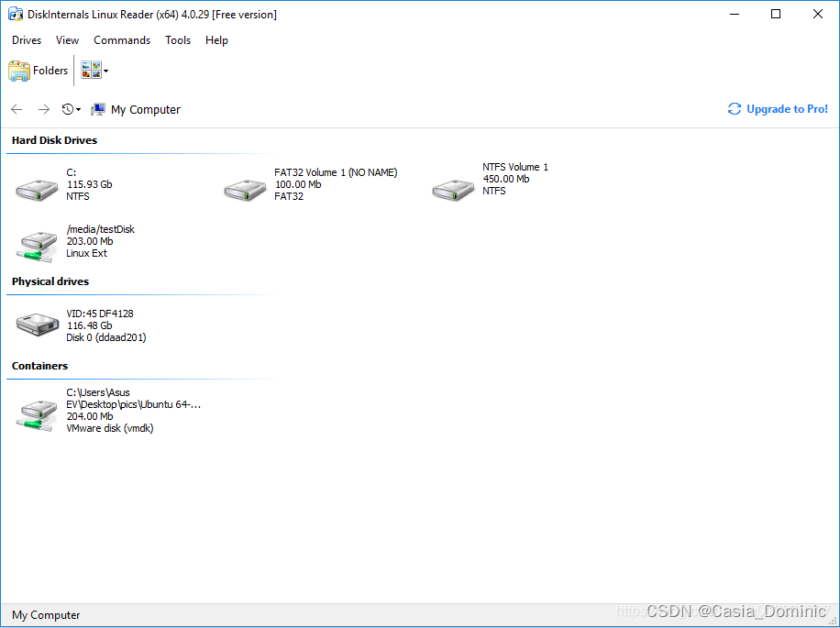Go forward with the right arrow
This screenshot has width=840, height=628.
click(43, 110)
